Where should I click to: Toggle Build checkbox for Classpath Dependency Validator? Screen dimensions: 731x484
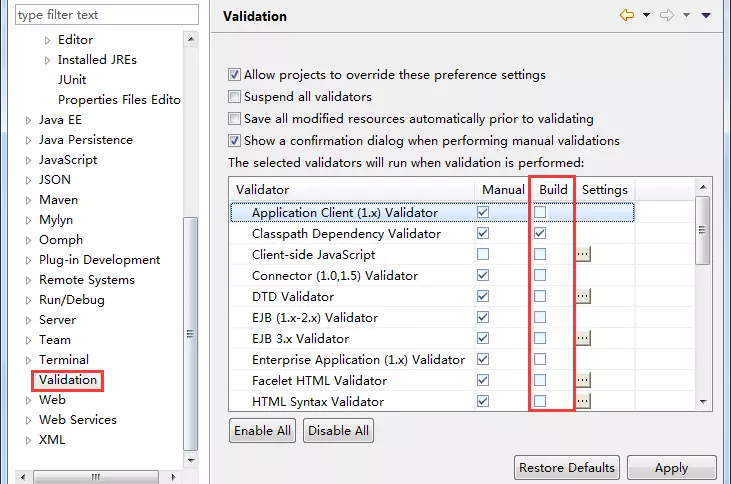[540, 234]
